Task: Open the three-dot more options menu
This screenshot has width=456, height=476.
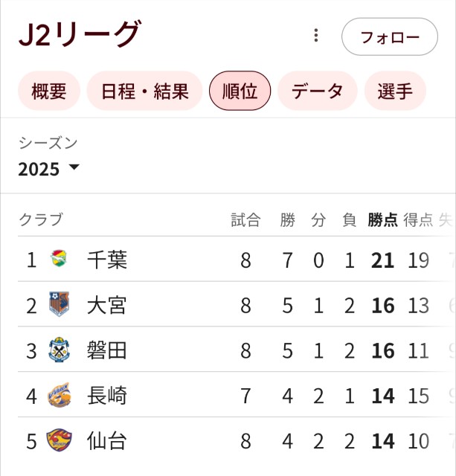Action: click(316, 35)
